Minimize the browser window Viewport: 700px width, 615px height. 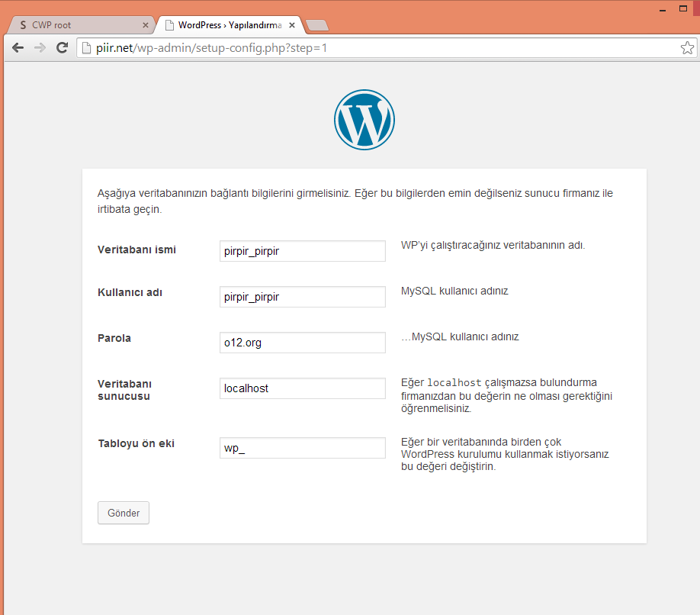[x=663, y=10]
